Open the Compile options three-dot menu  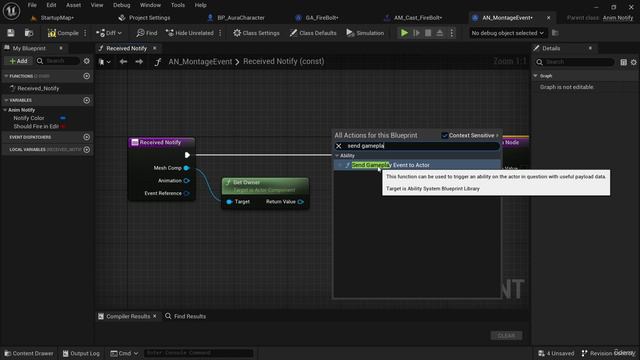point(85,33)
